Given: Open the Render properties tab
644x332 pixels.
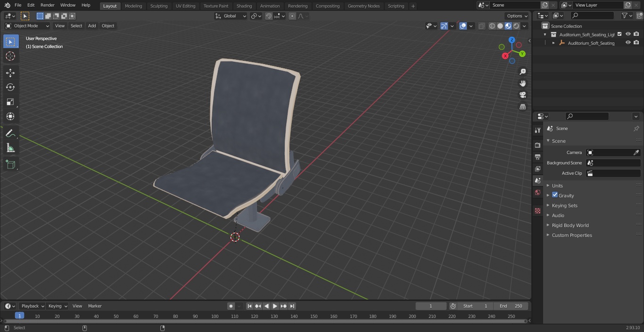Looking at the screenshot, I should [x=537, y=145].
